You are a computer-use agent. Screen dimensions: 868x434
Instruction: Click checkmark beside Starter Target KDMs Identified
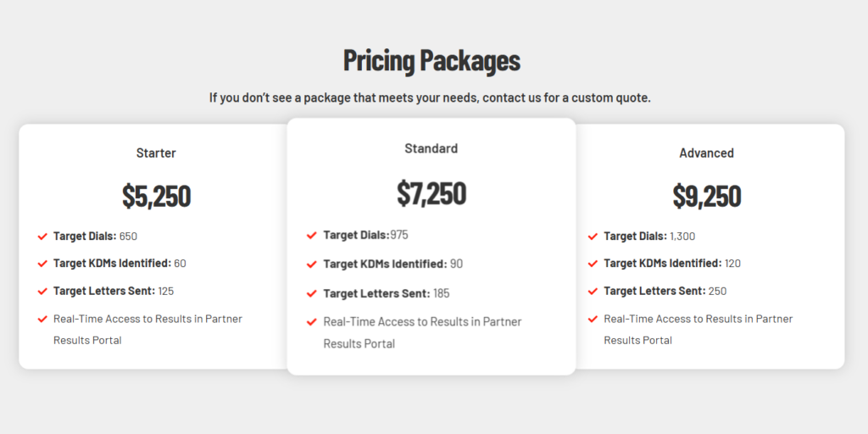pos(42,264)
